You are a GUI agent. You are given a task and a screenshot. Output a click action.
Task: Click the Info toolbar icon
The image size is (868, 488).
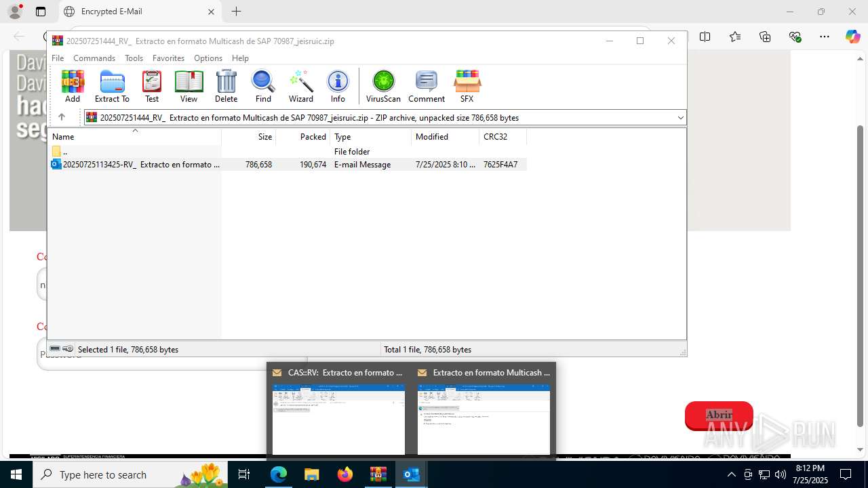[338, 86]
